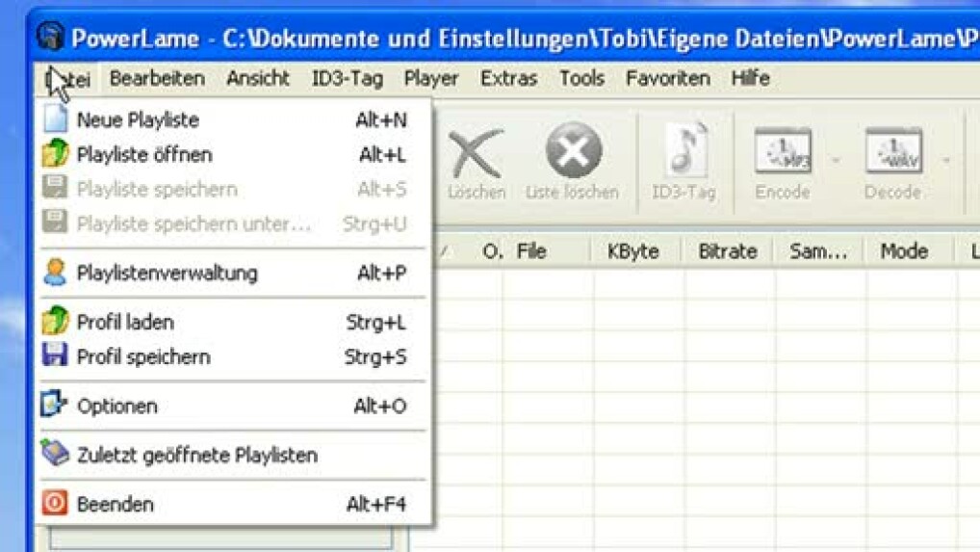Click the Encode MP3 toolbar icon
The width and height of the screenshot is (980, 552).
[x=782, y=154]
